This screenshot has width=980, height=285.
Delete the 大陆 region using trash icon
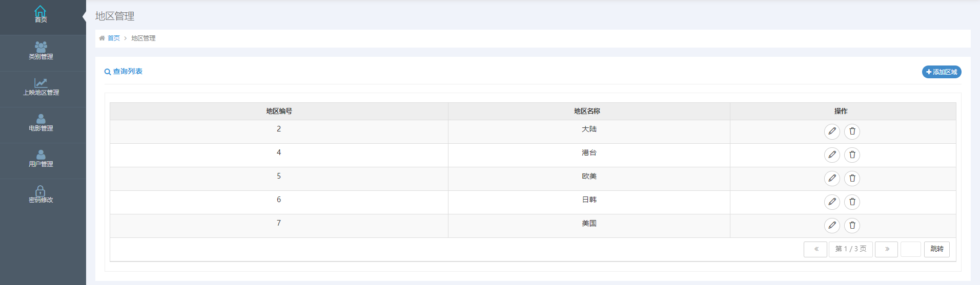tap(852, 131)
